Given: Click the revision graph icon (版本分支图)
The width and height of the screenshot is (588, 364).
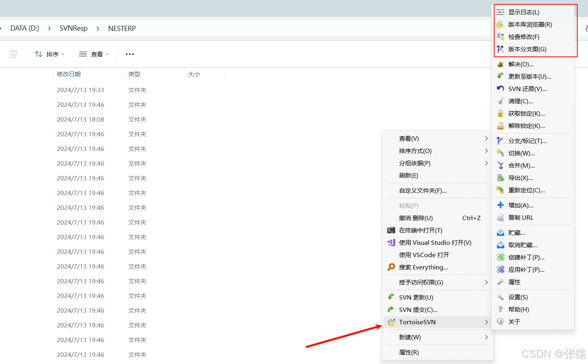Looking at the screenshot, I should (x=501, y=49).
